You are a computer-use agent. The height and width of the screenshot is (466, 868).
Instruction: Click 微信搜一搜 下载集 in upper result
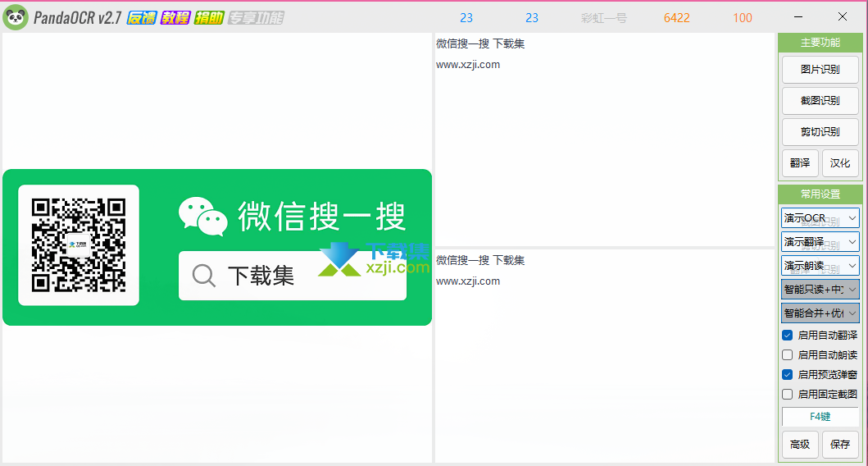[480, 43]
